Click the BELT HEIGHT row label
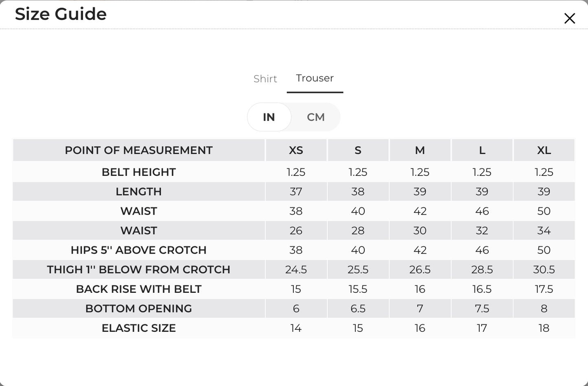The width and height of the screenshot is (588, 386). coord(139,172)
